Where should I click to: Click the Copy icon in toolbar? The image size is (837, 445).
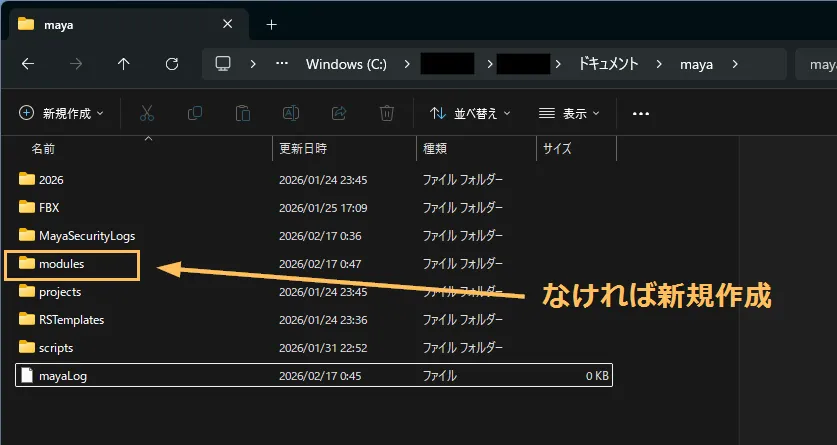pyautogui.click(x=195, y=114)
